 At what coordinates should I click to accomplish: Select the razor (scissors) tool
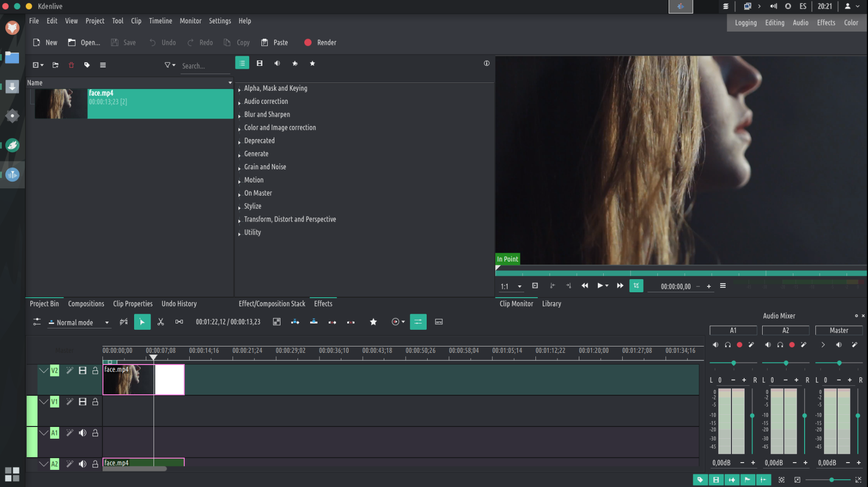(160, 322)
